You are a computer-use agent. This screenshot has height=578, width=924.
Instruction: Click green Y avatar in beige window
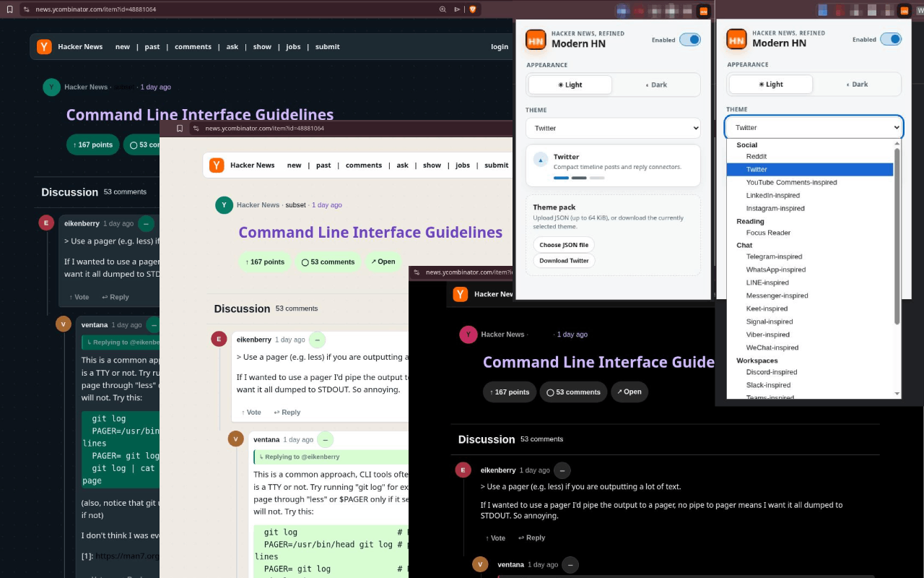(x=224, y=205)
